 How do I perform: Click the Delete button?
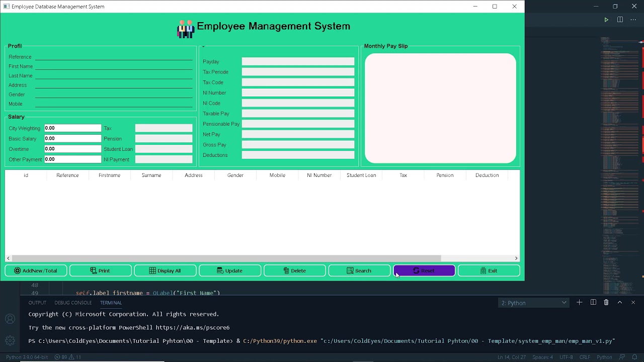pyautogui.click(x=295, y=270)
